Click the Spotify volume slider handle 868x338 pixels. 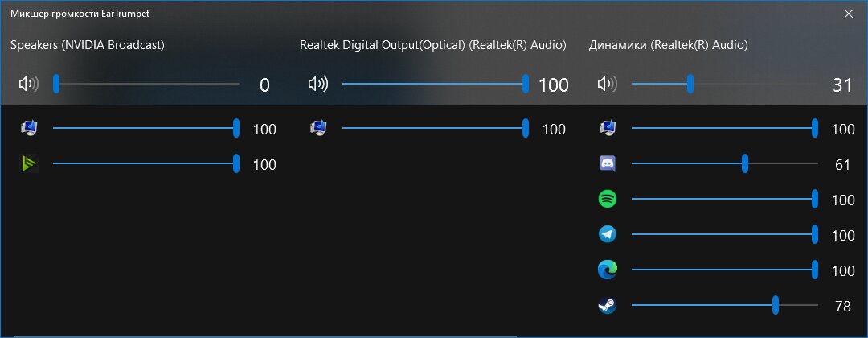pyautogui.click(x=815, y=199)
